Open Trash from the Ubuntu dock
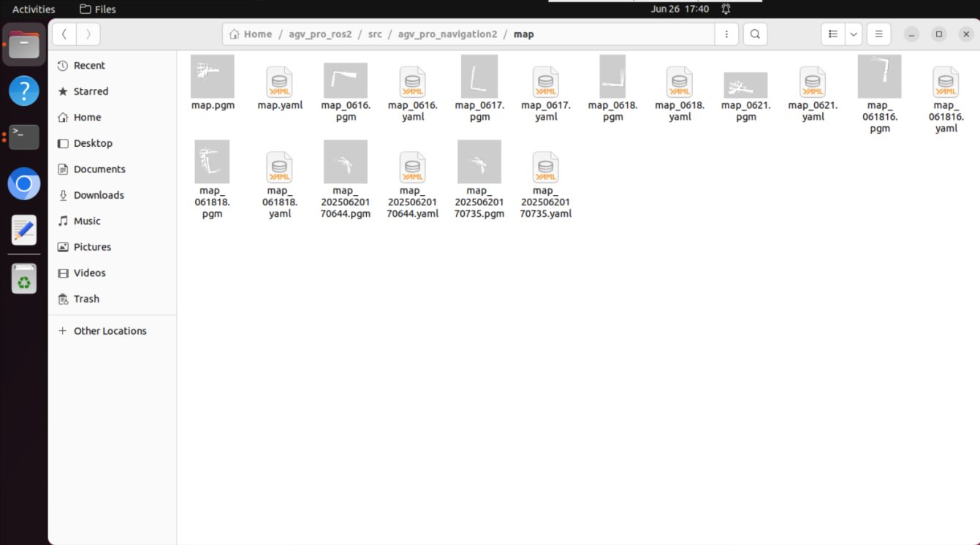Image resolution: width=980 pixels, height=545 pixels. 24,279
